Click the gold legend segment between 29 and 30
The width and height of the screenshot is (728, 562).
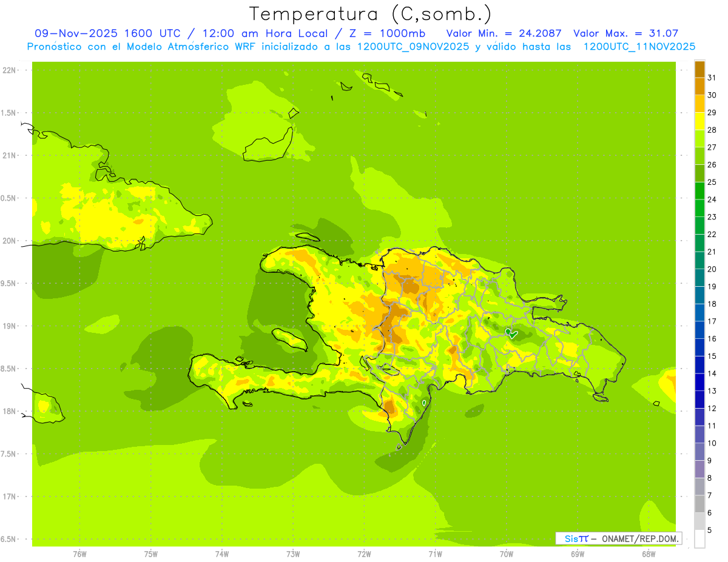pos(699,104)
